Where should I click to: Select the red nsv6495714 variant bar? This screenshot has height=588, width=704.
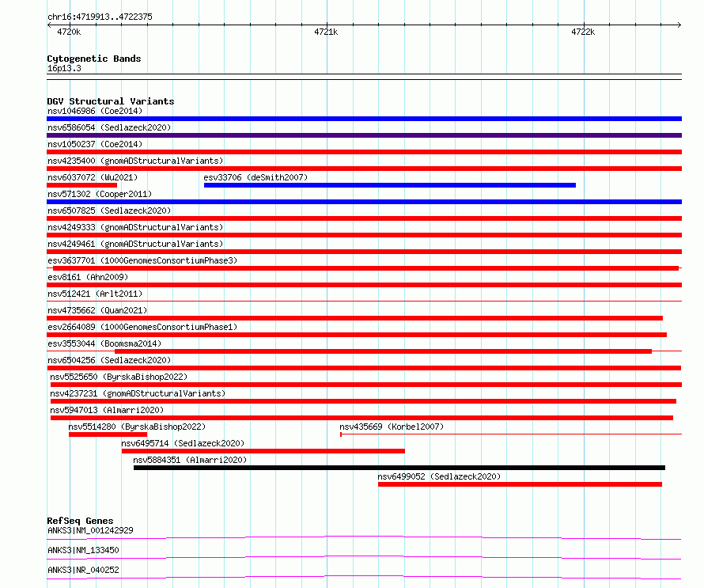pos(263,451)
